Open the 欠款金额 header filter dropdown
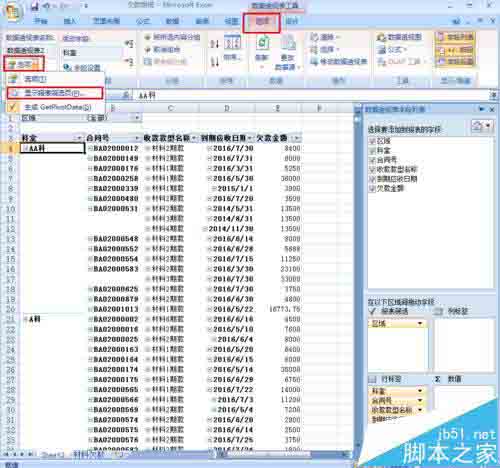The height and width of the screenshot is (468, 500). [x=297, y=138]
